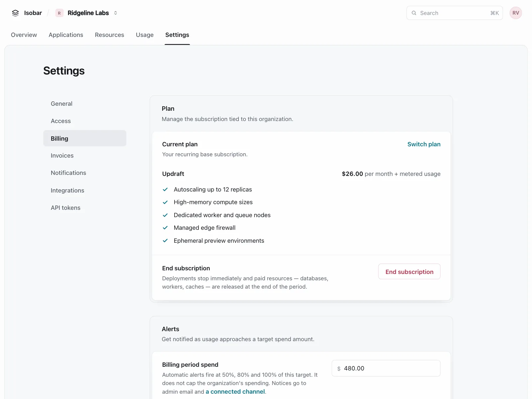Open the RV user avatar menu
Screen dimensions: 532x399
516,13
